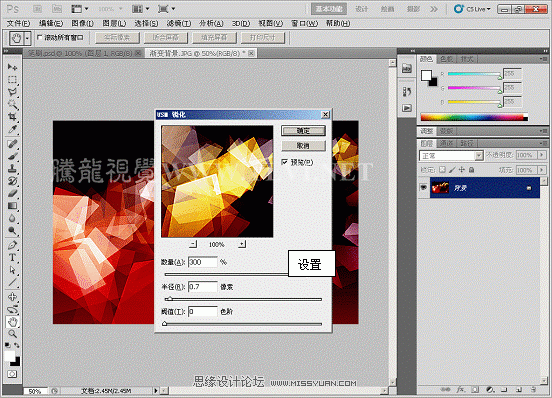Open Hand tool preset picker arrow
This screenshot has width=552, height=398.
pos(27,38)
